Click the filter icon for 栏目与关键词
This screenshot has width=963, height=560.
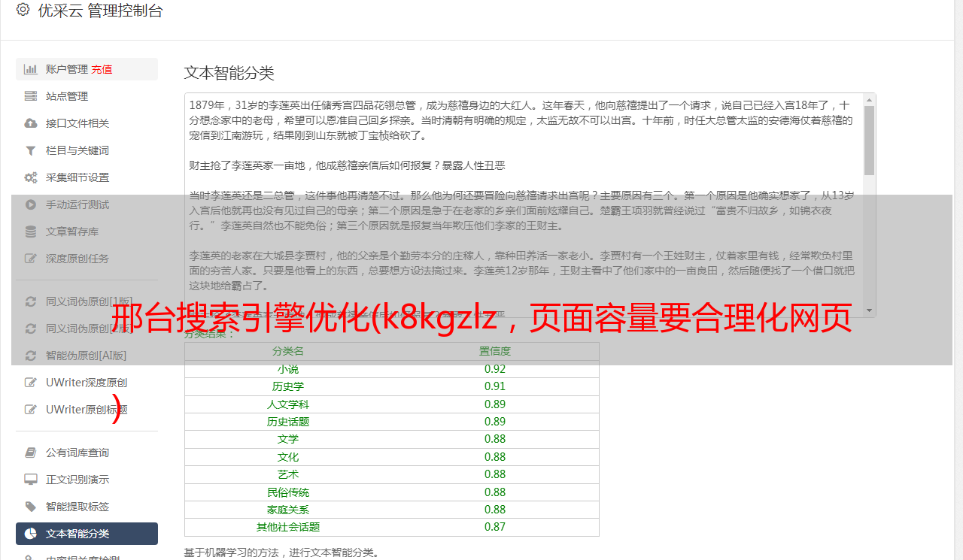tap(31, 150)
